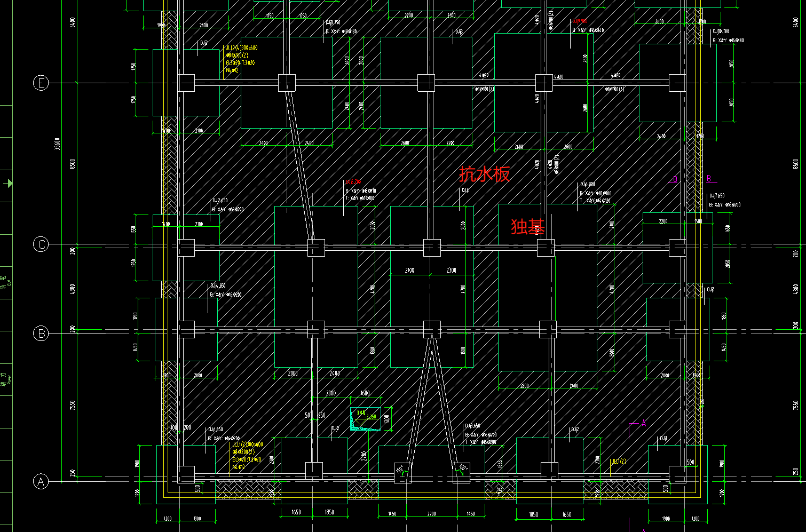Pick the DJj7,650 footing label
The height and width of the screenshot is (532, 806).
[x=717, y=196]
